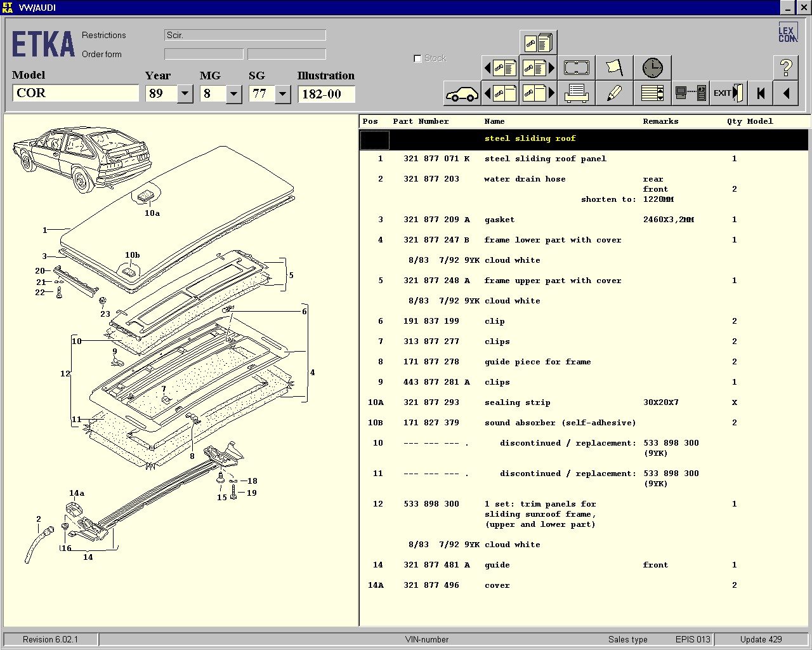Screen dimensions: 812x650
Task: Click the flag icon button
Action: (x=614, y=67)
